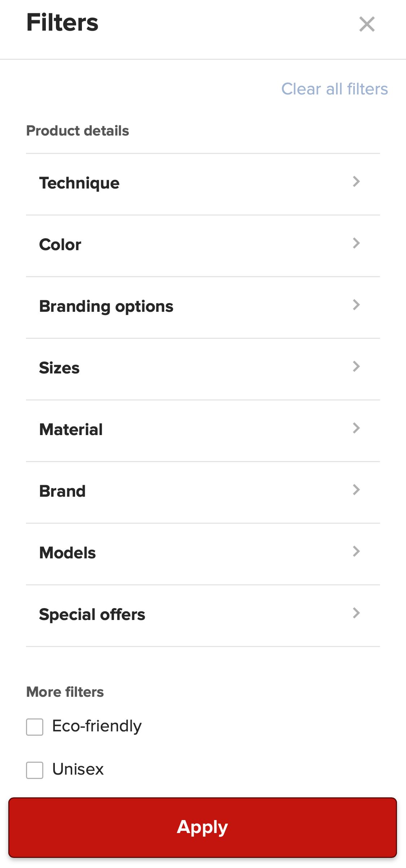Click the chevron beside Material
Viewport: 406px width, 868px height.
[x=357, y=428]
